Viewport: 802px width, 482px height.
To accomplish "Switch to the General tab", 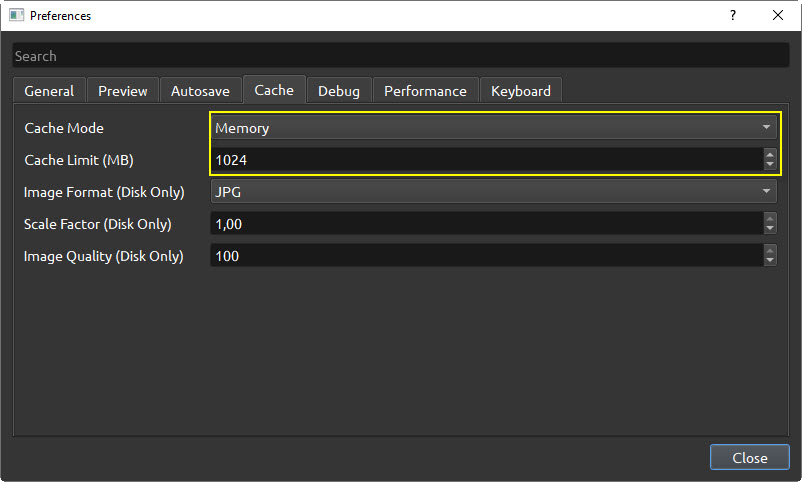I will (49, 91).
